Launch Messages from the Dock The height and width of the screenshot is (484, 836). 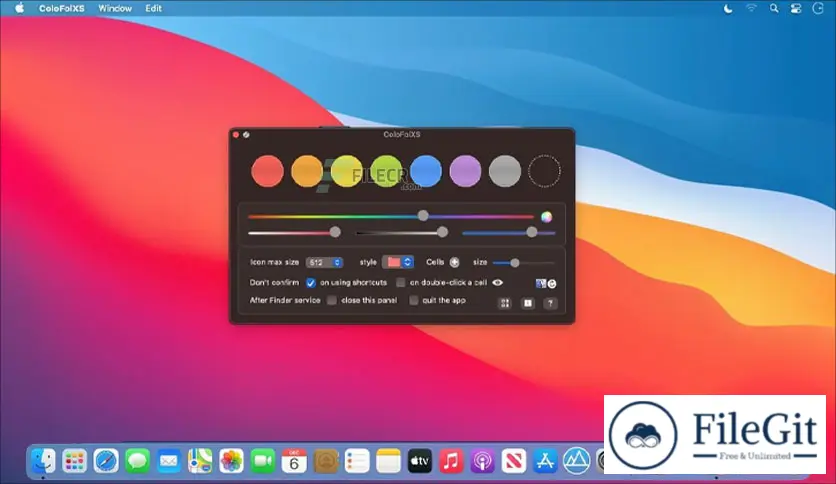pyautogui.click(x=137, y=461)
